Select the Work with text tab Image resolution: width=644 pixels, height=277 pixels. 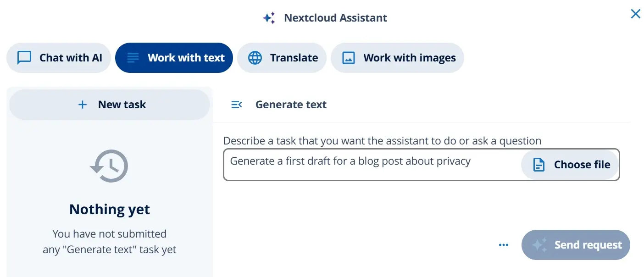(174, 57)
